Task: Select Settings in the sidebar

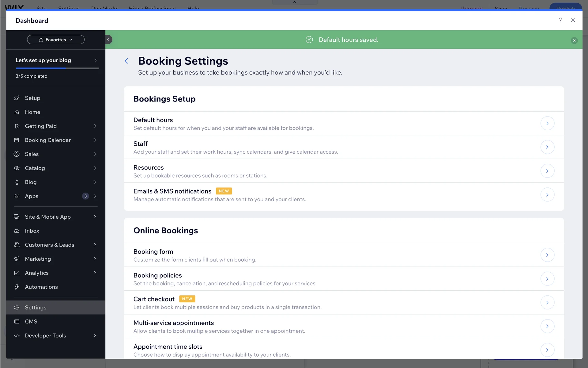Action: coord(36,308)
